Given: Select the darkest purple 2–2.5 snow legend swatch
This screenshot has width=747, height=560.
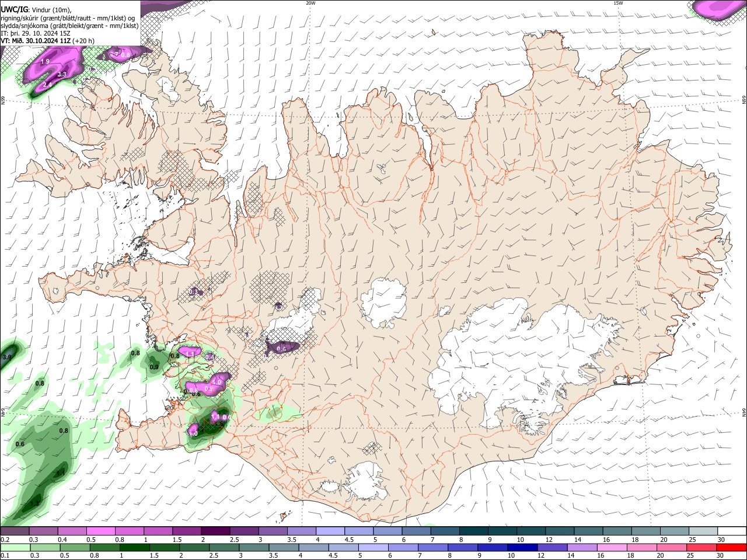Looking at the screenshot, I should click(x=215, y=531).
